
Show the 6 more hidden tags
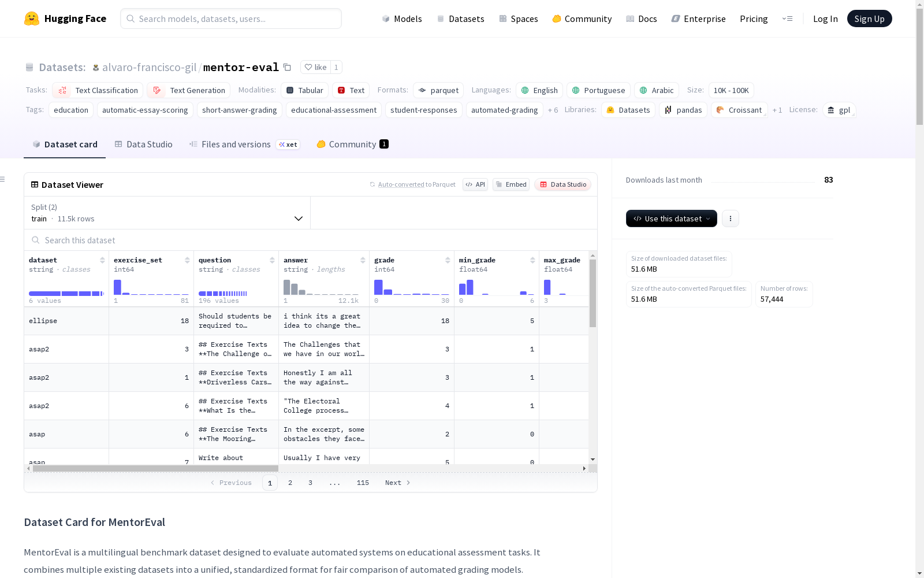click(x=553, y=110)
